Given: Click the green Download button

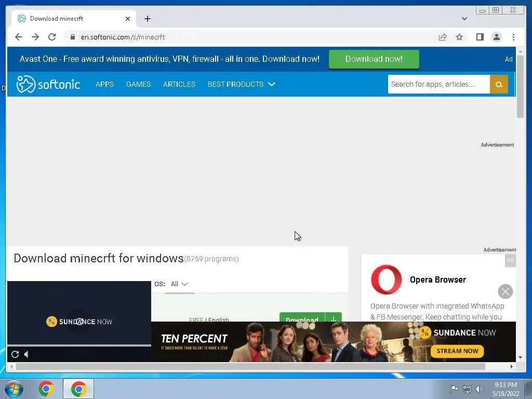Looking at the screenshot, I should pos(302,317).
